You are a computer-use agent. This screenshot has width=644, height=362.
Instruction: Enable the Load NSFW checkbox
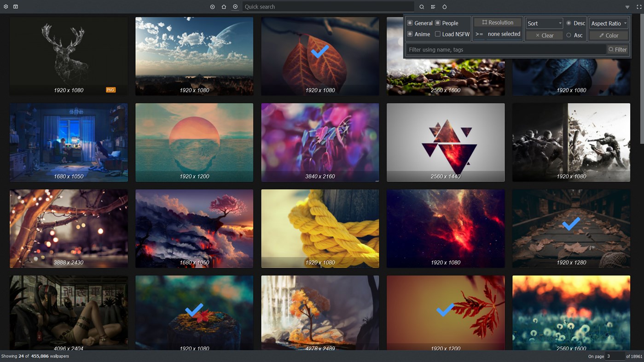[437, 34]
